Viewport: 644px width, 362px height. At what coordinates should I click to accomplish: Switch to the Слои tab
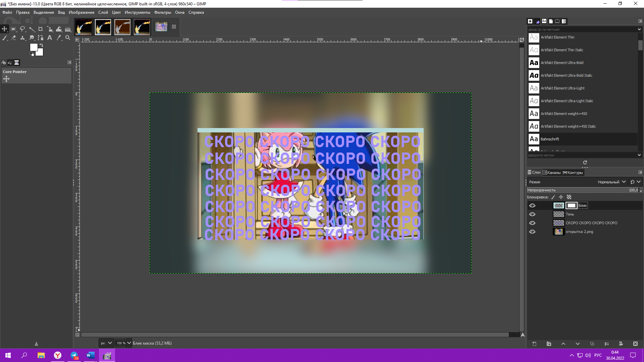click(x=534, y=173)
